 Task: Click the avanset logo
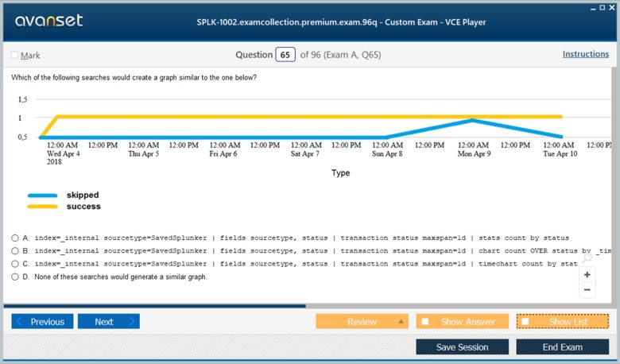[x=49, y=21]
